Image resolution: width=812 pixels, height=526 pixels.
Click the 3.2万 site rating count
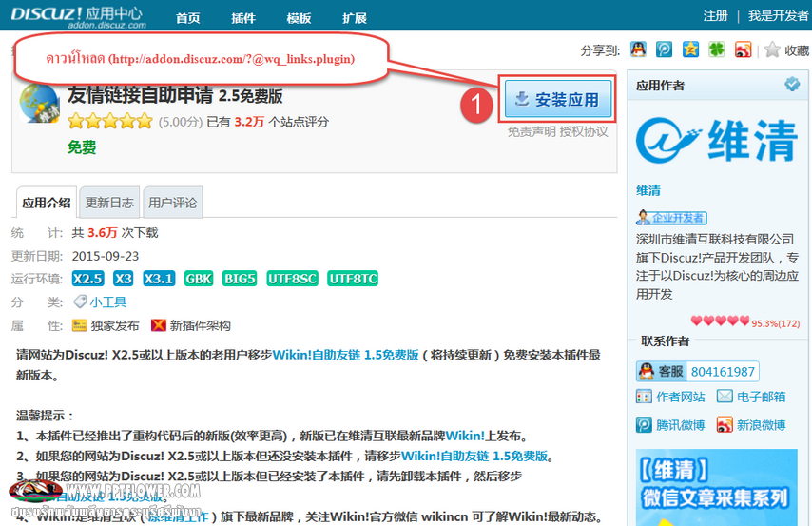point(249,122)
